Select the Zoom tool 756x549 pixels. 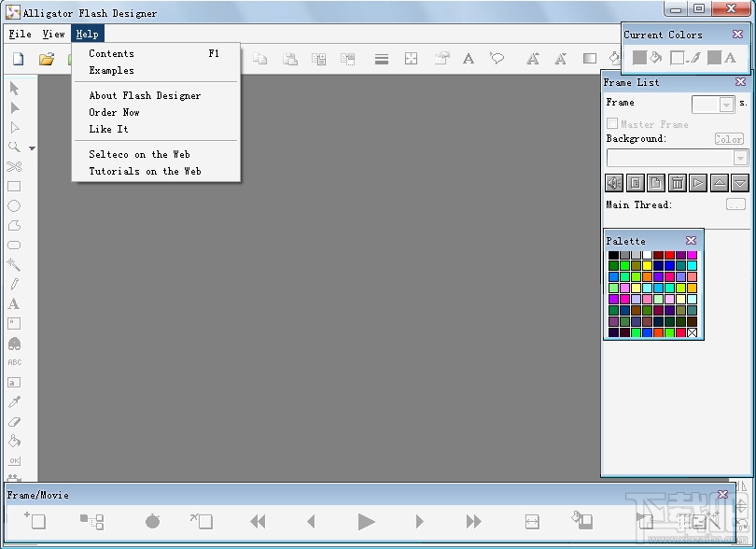15,147
